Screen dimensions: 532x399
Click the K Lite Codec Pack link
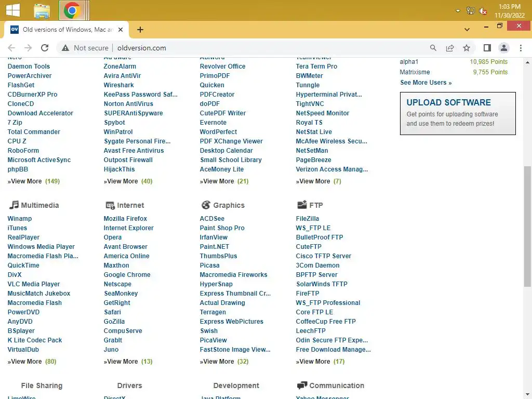pyautogui.click(x=35, y=340)
